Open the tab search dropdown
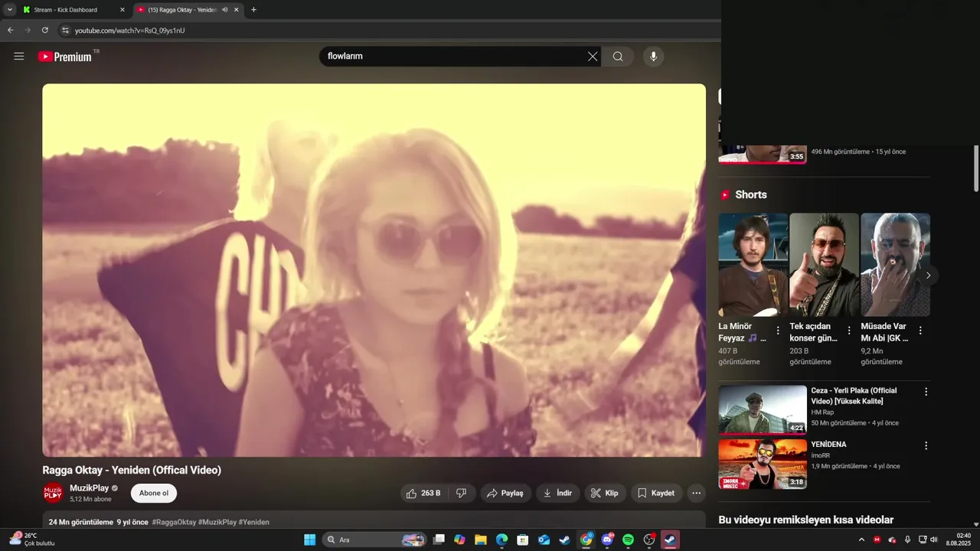The width and height of the screenshot is (980, 551). (10, 10)
